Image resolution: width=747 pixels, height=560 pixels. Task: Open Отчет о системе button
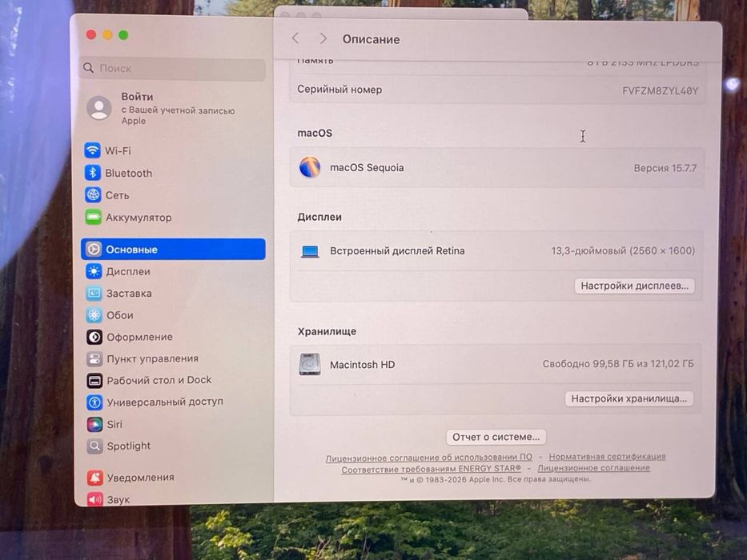point(496,437)
